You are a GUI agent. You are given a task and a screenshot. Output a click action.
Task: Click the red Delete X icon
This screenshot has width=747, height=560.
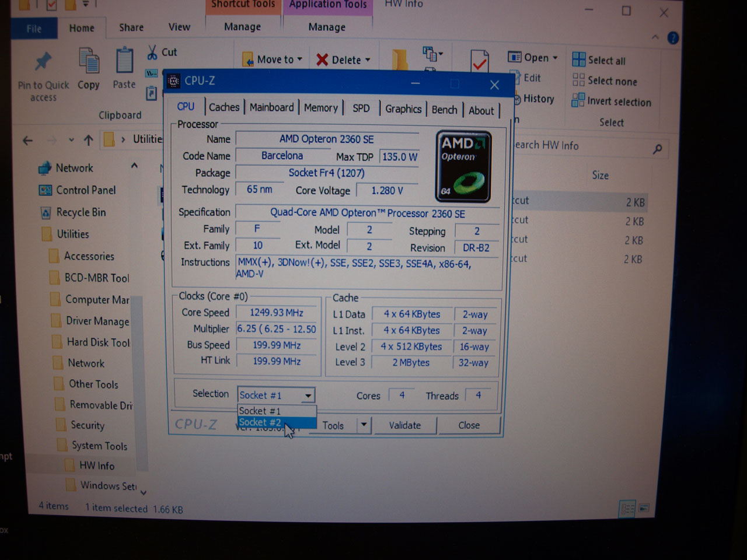coord(322,60)
